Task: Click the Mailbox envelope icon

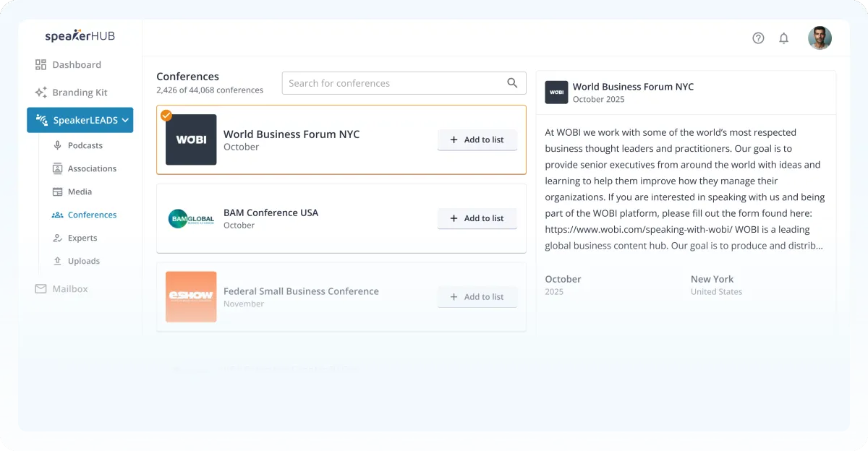Action: click(x=41, y=289)
